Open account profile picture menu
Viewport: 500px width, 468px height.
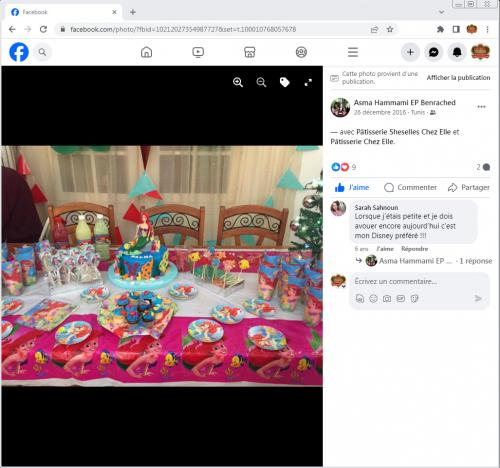click(480, 52)
